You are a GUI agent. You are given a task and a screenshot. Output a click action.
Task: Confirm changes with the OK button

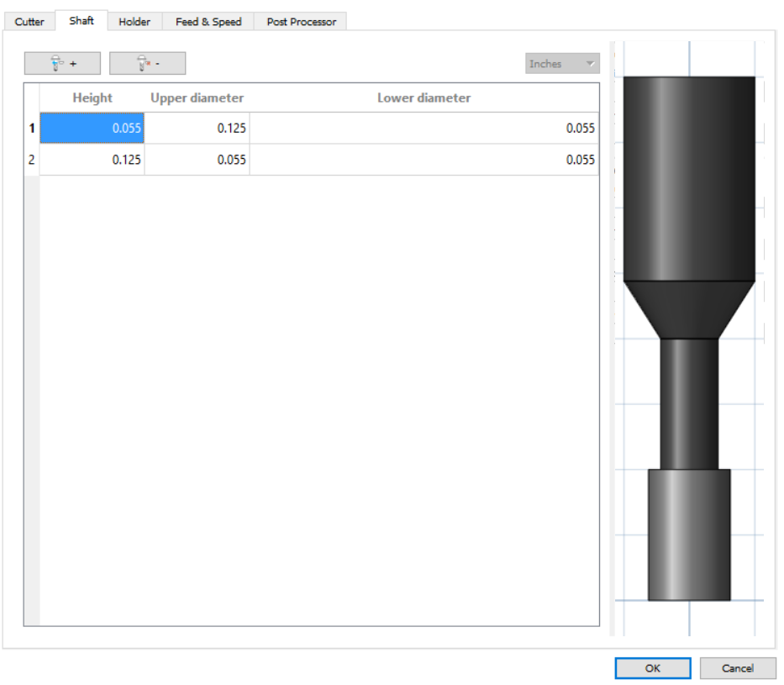pos(653,668)
